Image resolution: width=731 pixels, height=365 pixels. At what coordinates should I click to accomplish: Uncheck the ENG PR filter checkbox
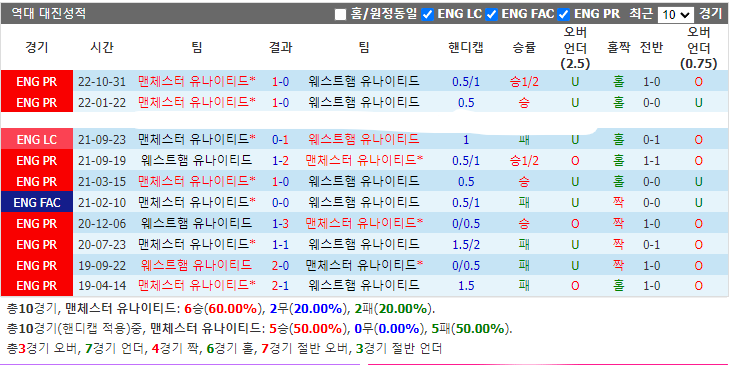click(x=564, y=14)
